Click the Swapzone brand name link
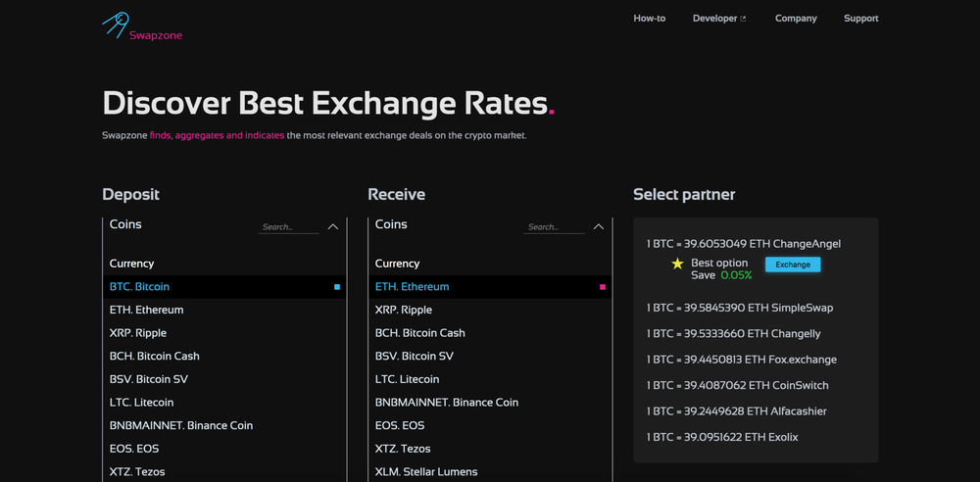Viewport: 980px width, 482px height. pos(156,35)
